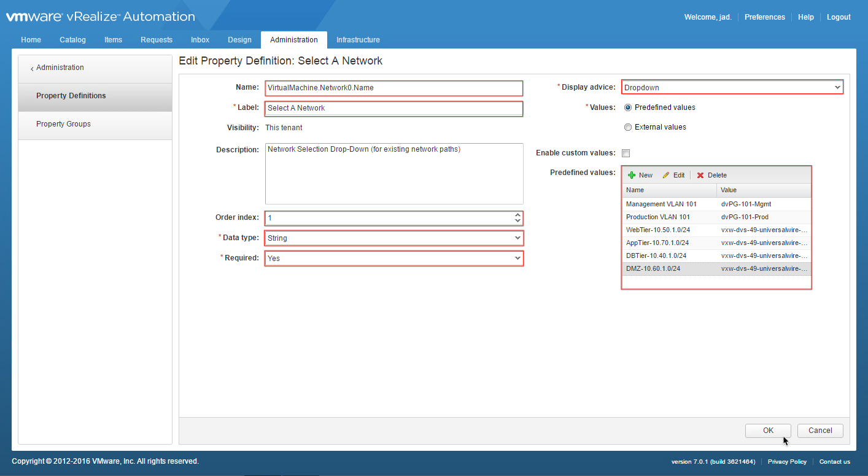Open the Privacy Policy link

787,462
